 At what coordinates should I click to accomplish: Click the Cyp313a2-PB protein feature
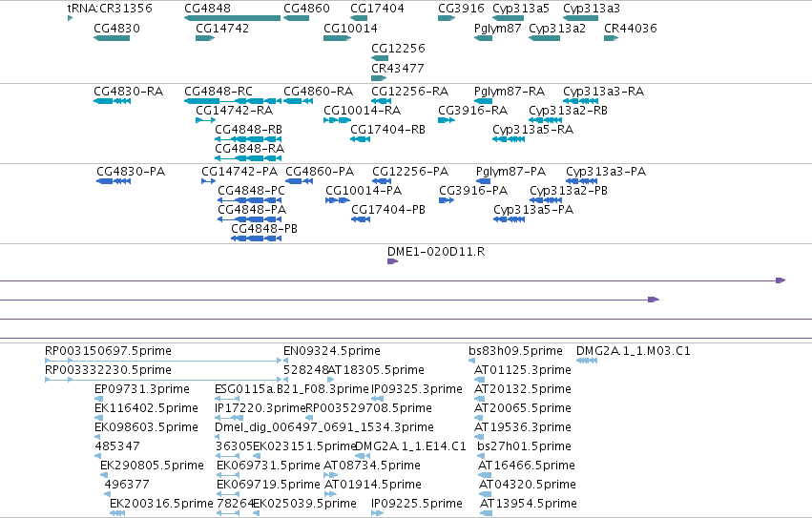tap(546, 200)
